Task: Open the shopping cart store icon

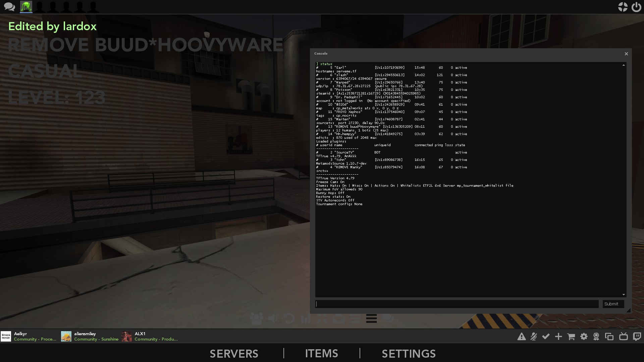Action: pos(571,337)
